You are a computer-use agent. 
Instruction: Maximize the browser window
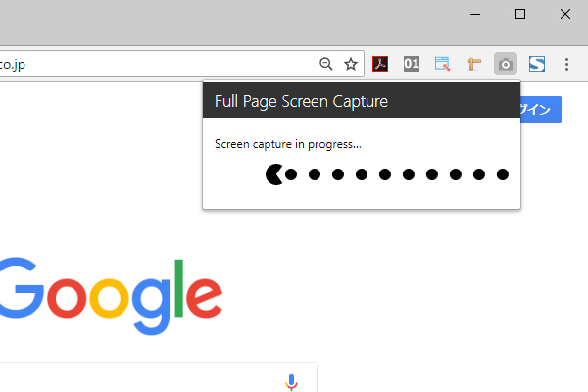point(520,15)
